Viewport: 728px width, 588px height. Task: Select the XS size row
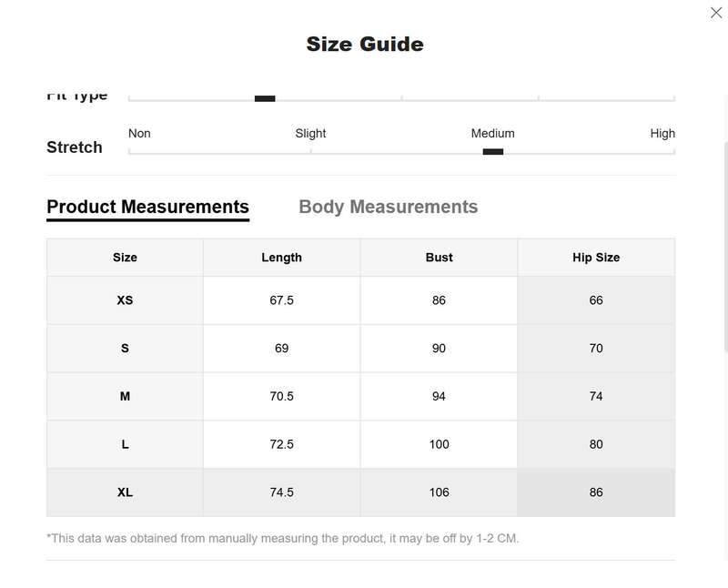(x=360, y=300)
